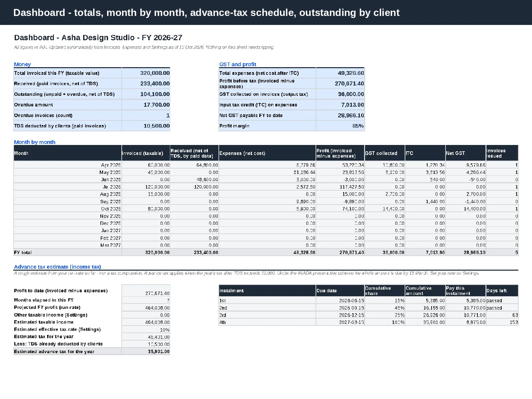The height and width of the screenshot is (399, 532).
Task: Click the Profit margin 85% cell
Action: tap(340, 126)
